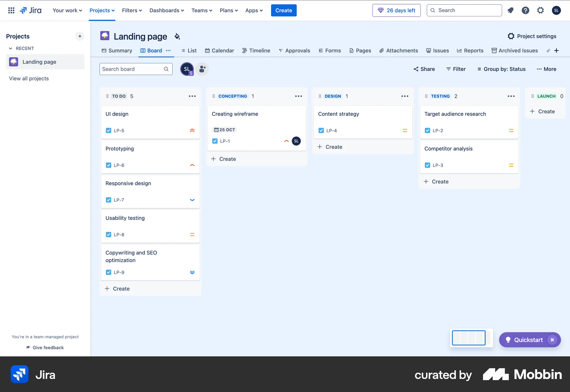
Task: Open the help question mark icon
Action: click(x=525, y=10)
